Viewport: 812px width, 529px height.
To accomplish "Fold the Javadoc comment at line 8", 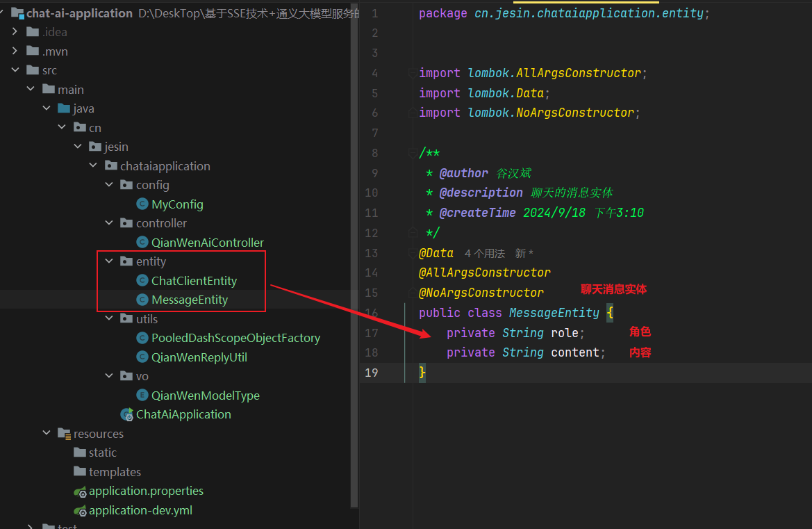I will [x=412, y=153].
